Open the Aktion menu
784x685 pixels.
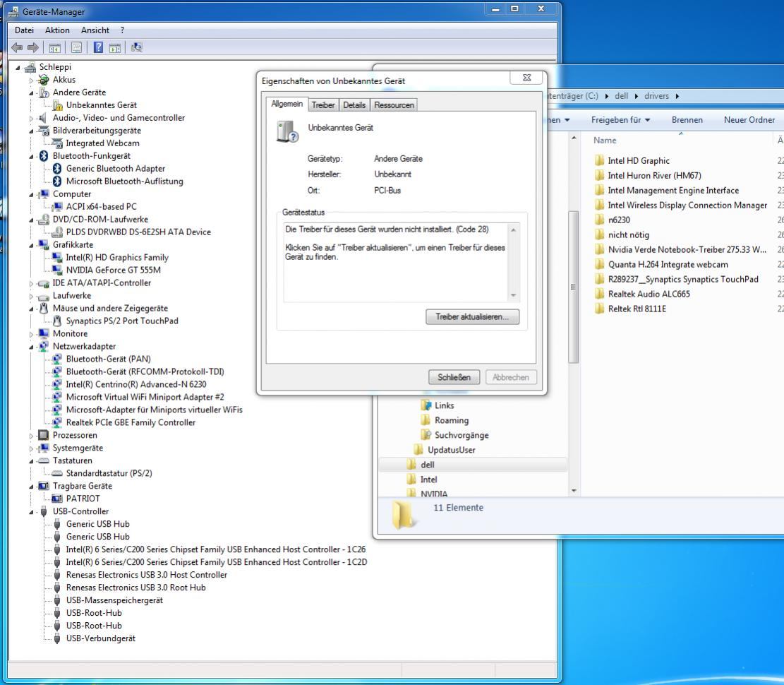click(57, 30)
